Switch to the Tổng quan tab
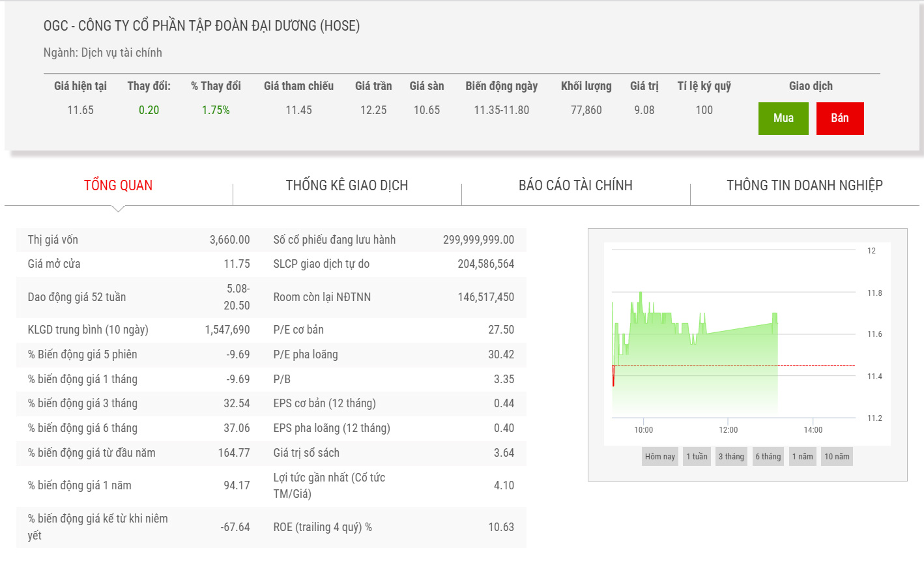This screenshot has height=561, width=924. [118, 186]
